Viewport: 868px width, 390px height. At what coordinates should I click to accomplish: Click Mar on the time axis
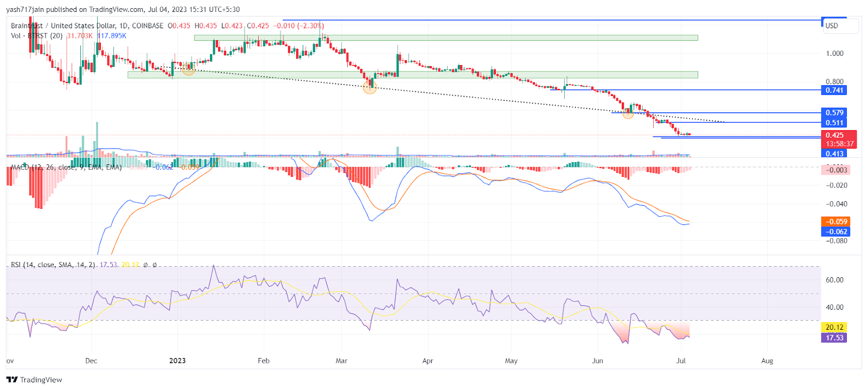(x=341, y=361)
